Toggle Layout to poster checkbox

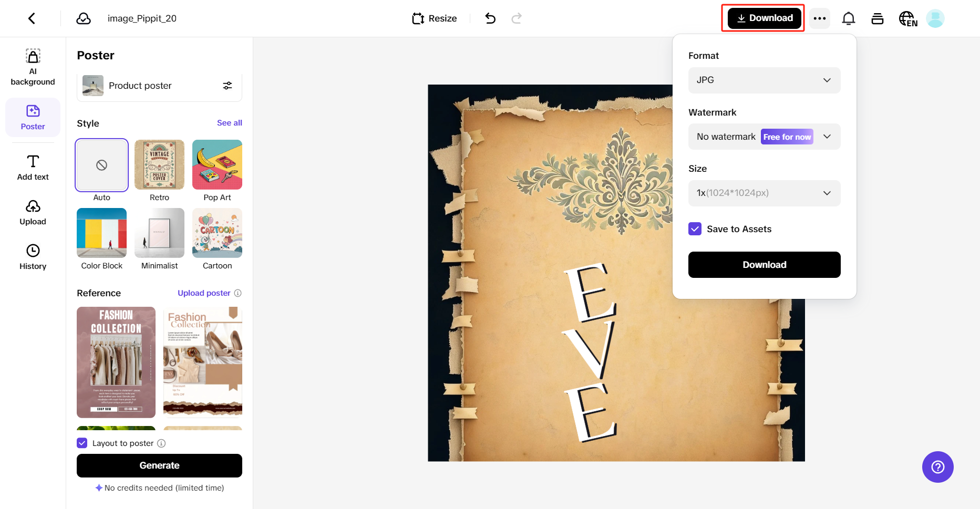point(82,443)
